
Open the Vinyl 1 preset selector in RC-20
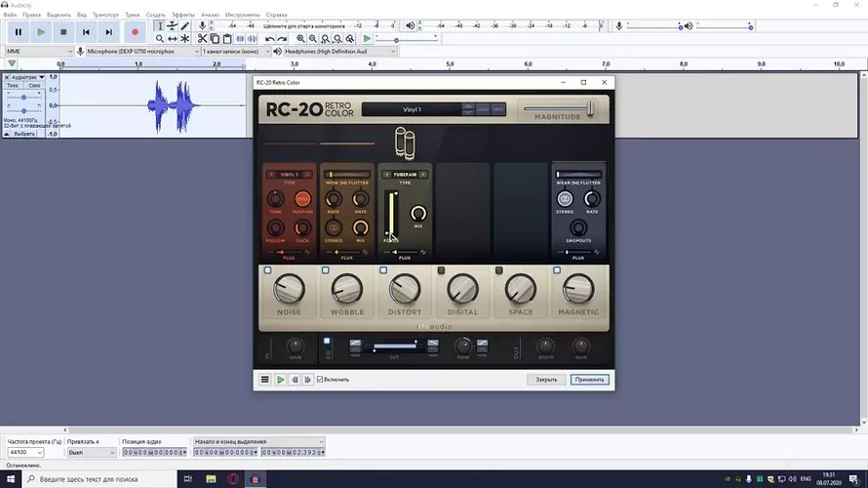pos(412,109)
